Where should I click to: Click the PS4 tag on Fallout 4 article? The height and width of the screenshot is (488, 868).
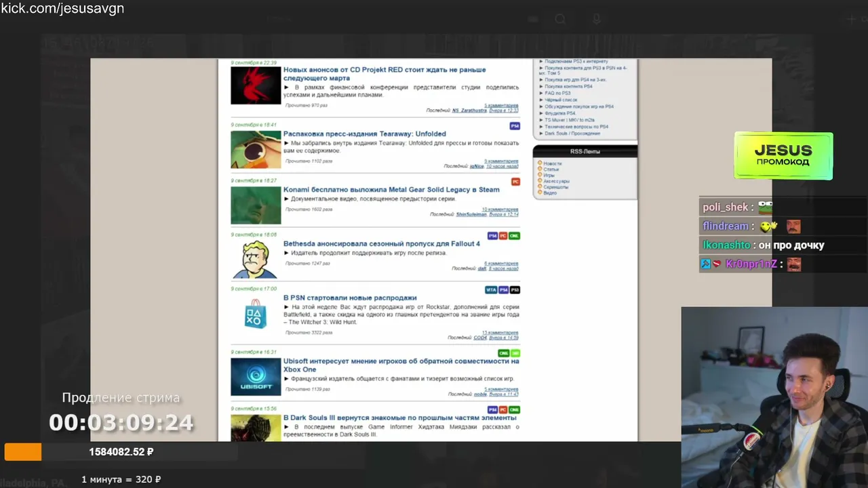click(493, 236)
